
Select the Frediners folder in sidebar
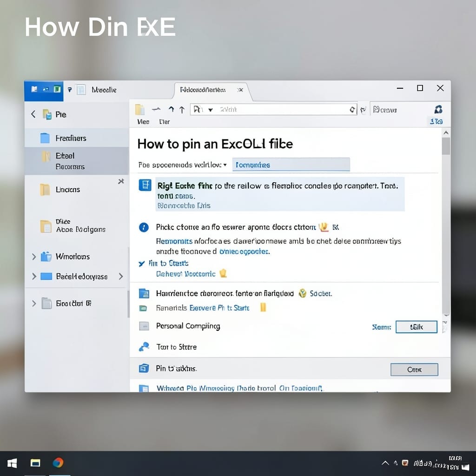click(77, 138)
